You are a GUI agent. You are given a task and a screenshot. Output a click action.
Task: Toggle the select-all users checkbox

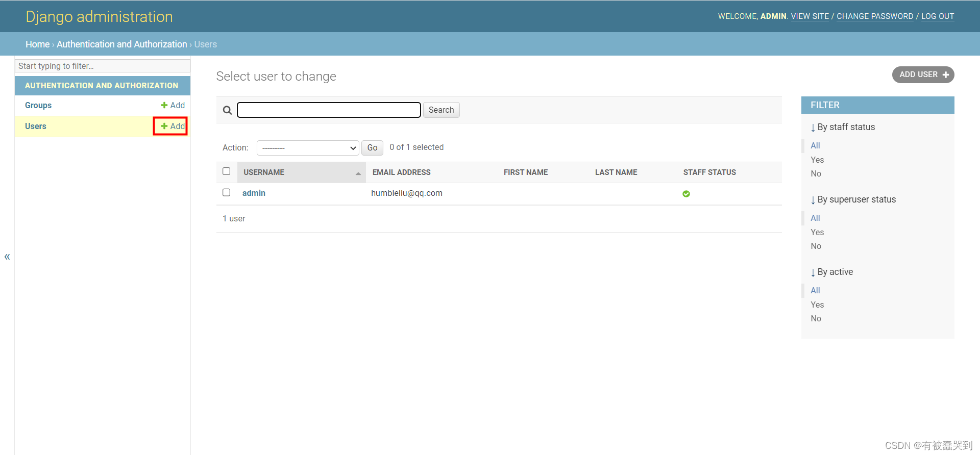click(x=227, y=171)
